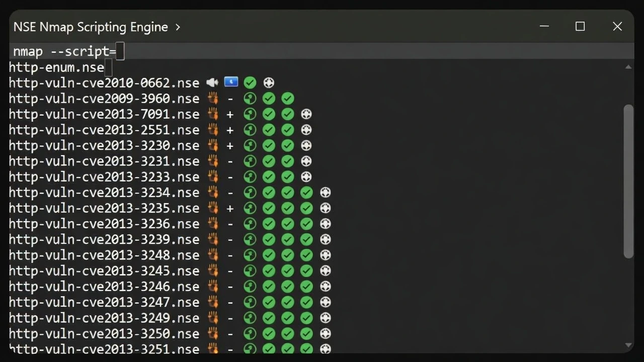644x362 pixels.
Task: Select the blue phone icon beside http-vuln-cve2010-0662.nse
Action: tap(231, 82)
